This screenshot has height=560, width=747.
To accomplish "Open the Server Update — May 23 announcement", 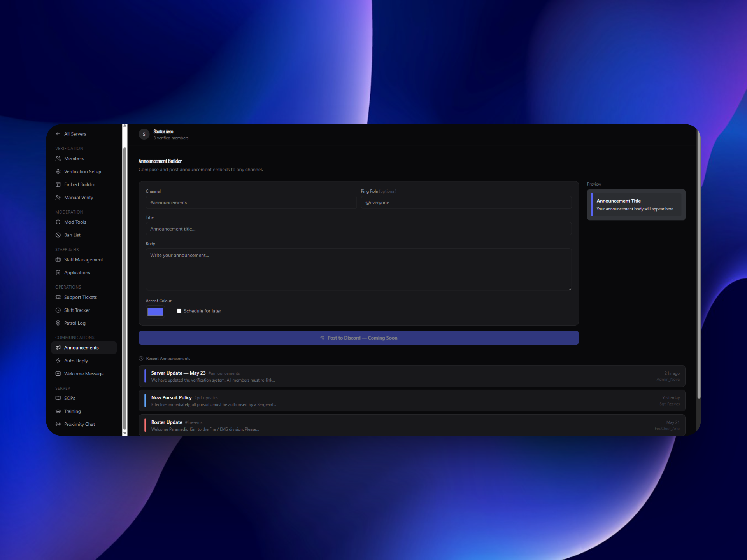I will (x=412, y=376).
